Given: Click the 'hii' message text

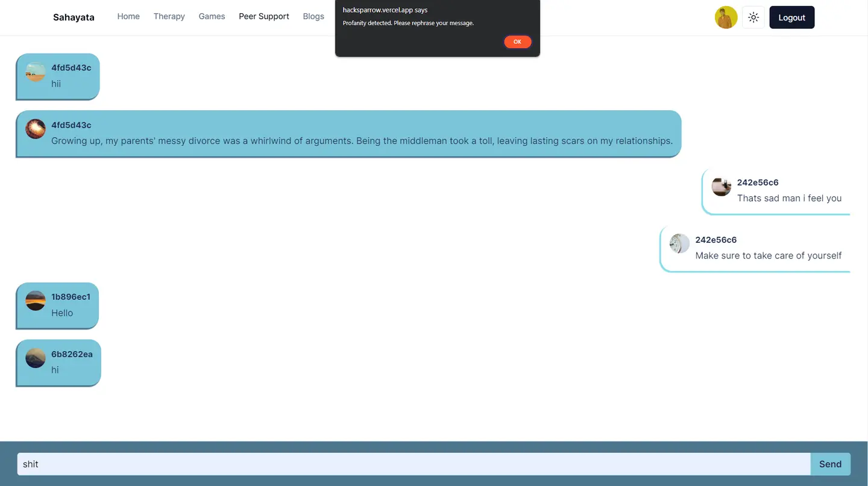Looking at the screenshot, I should [56, 84].
